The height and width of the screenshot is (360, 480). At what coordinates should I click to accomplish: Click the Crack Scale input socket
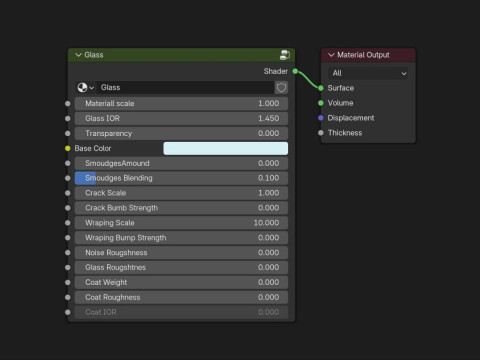pyautogui.click(x=68, y=193)
